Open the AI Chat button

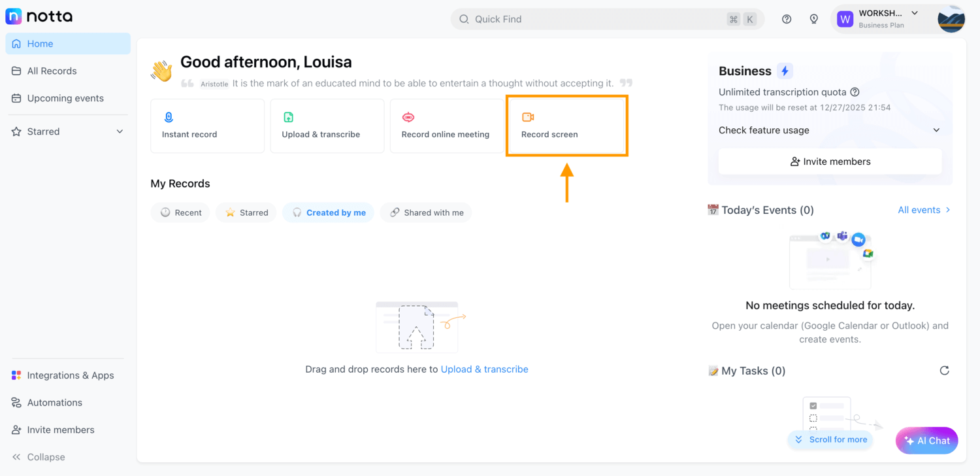coord(927,441)
